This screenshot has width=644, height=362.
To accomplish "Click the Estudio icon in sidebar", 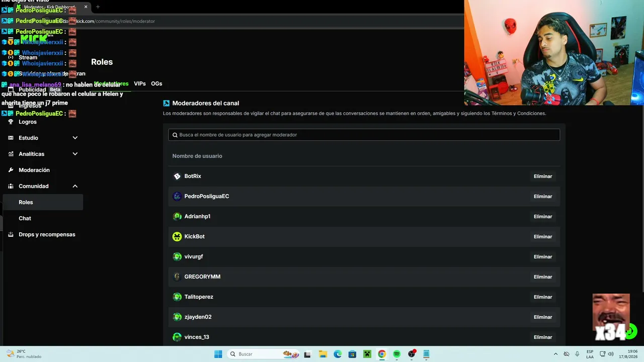I will click(x=11, y=138).
